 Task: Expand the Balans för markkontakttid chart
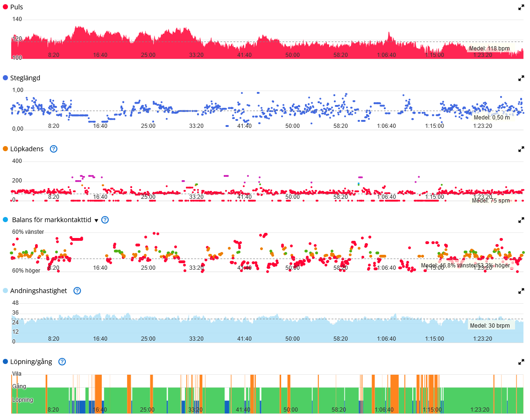point(521,220)
